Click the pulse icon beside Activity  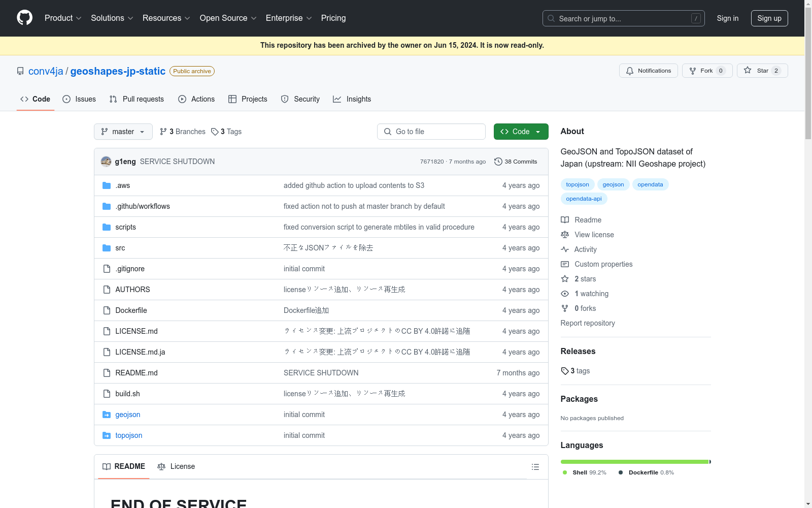point(565,249)
